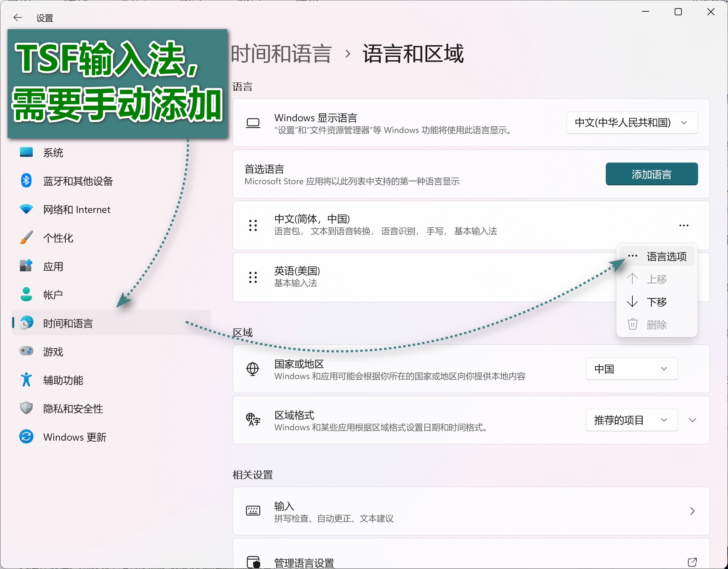Open the shield icon for 隐私和安全性
This screenshot has width=728, height=569.
coord(26,408)
